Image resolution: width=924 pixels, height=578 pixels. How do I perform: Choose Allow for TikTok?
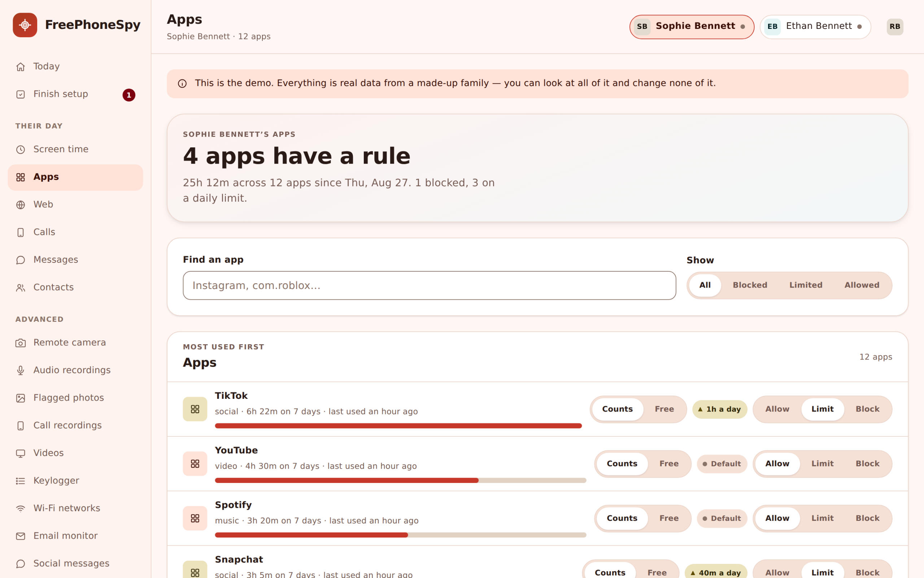(777, 409)
